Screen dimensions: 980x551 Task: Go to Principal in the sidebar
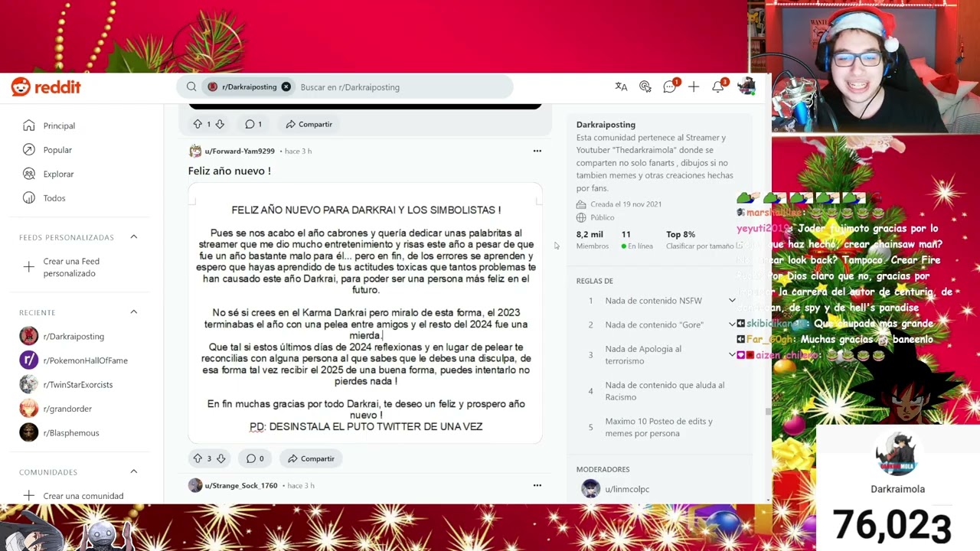[59, 126]
